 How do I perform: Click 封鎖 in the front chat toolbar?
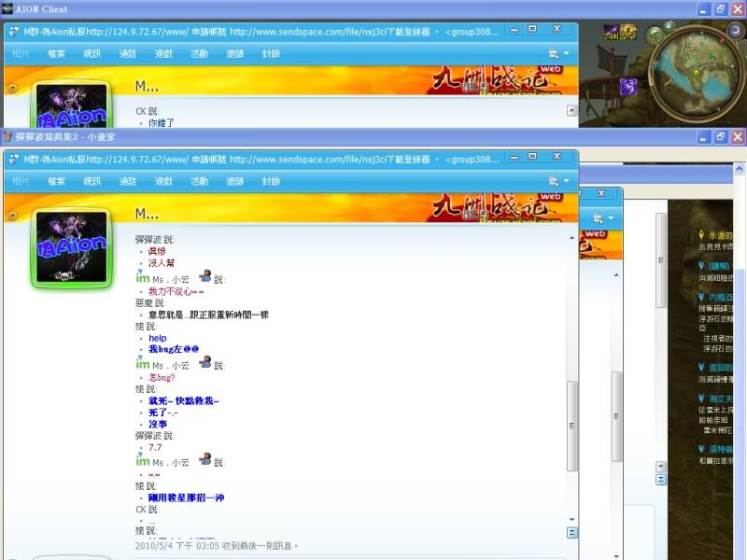pyautogui.click(x=271, y=181)
